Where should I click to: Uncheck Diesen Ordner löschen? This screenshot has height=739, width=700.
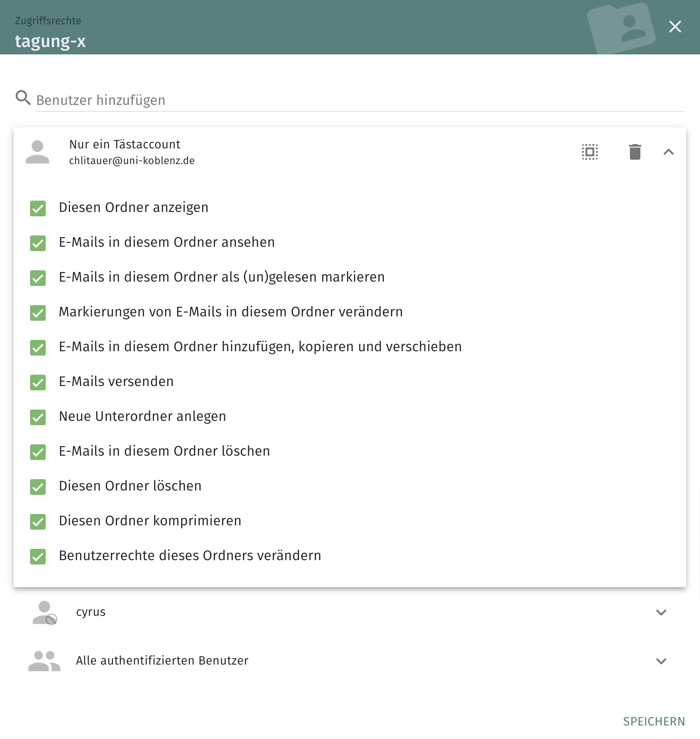click(x=38, y=487)
